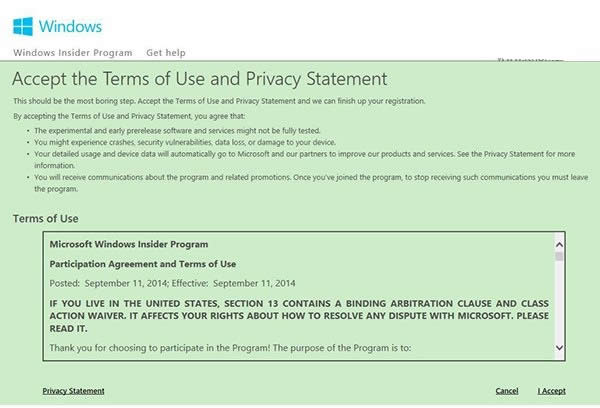Click the page heading about accepting terms
Viewport: 600px width, 408px height.
(199, 79)
